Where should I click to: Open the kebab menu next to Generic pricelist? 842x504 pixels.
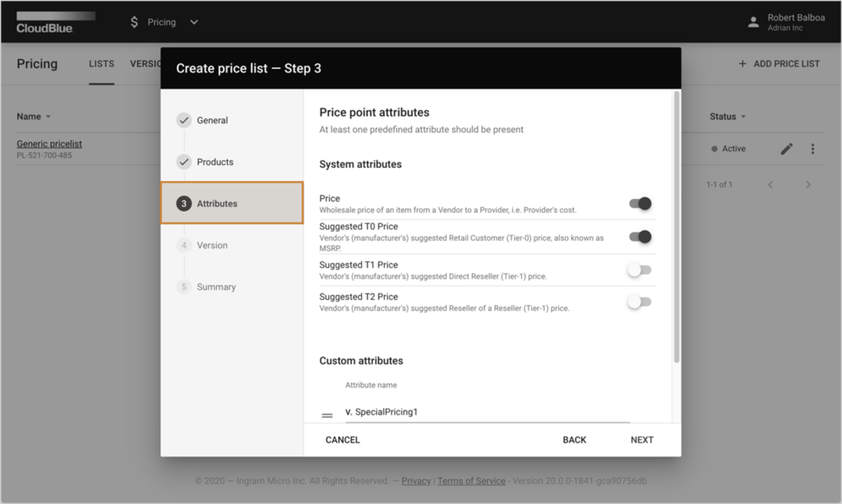pos(812,149)
